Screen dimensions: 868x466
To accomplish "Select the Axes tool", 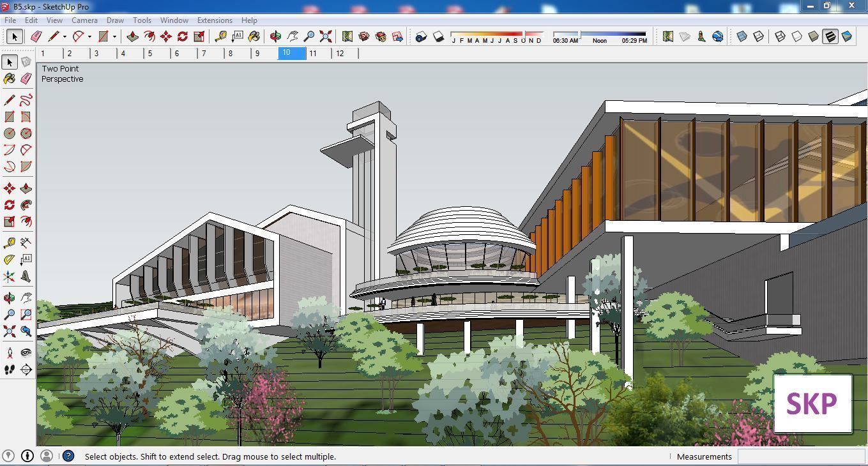I will (10, 276).
